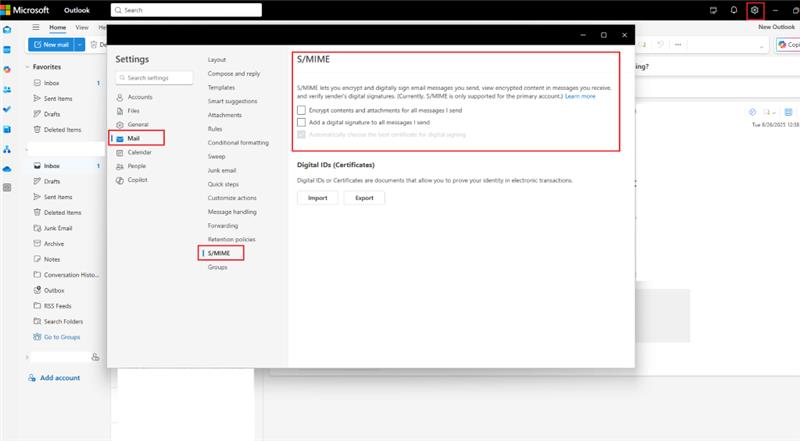The height and width of the screenshot is (441, 800).
Task: Open Accounts settings category
Action: [x=135, y=97]
